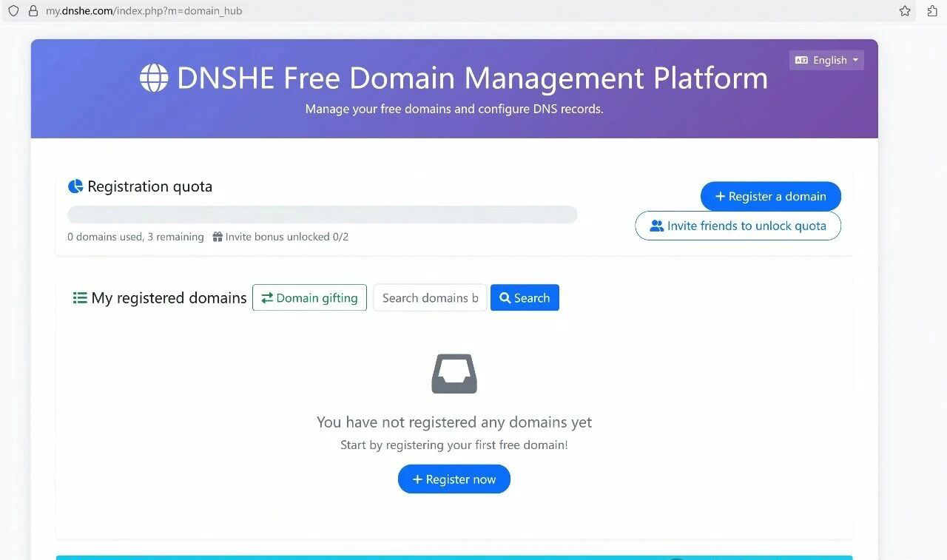Bookmark this page with the star icon

[904, 11]
